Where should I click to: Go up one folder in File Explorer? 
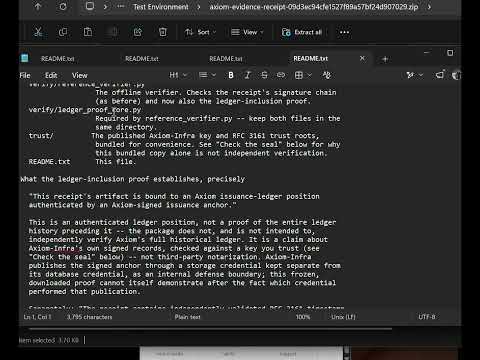tap(38, 6)
